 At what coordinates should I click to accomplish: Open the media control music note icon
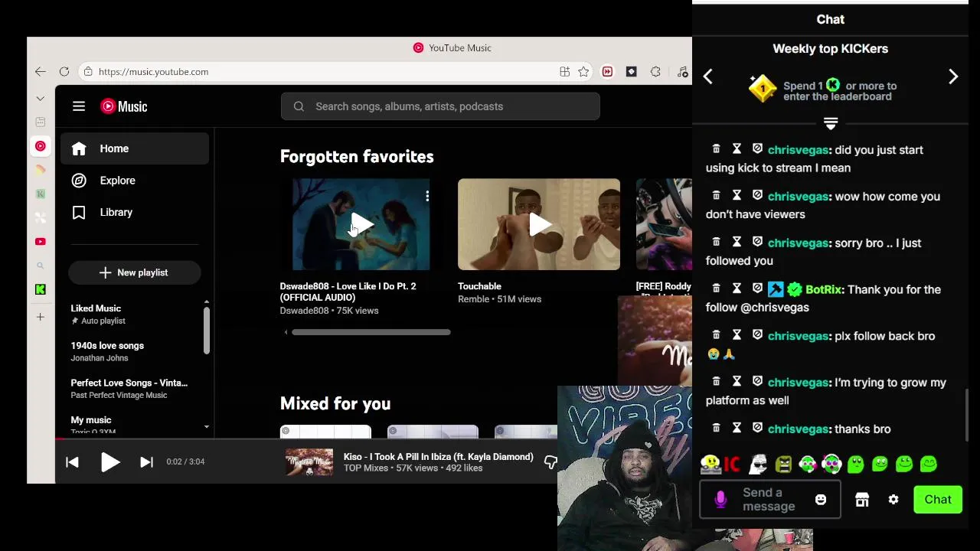[682, 71]
